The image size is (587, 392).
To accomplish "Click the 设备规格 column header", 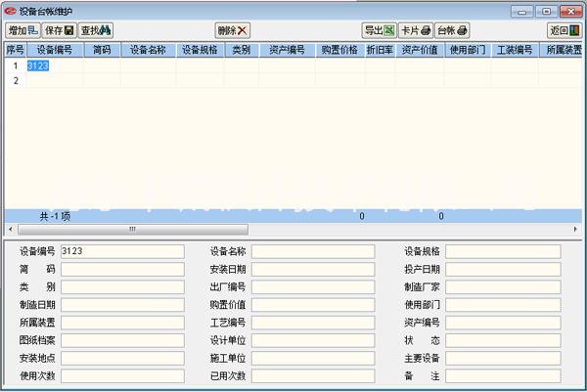I will pyautogui.click(x=200, y=50).
